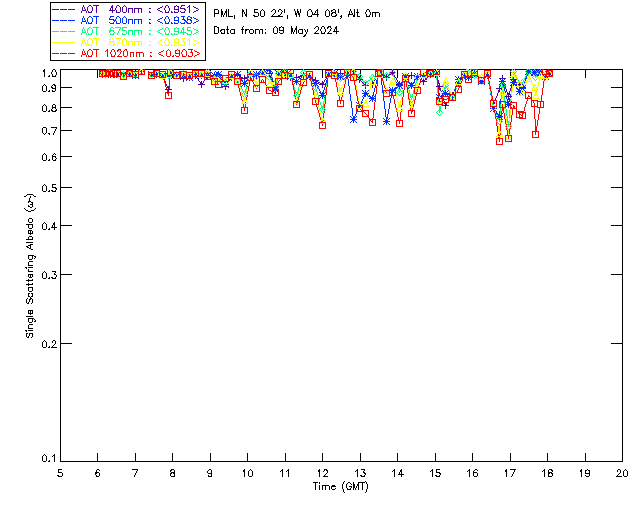
Task: Click the y-axis label 0.3
Action: (x=49, y=275)
